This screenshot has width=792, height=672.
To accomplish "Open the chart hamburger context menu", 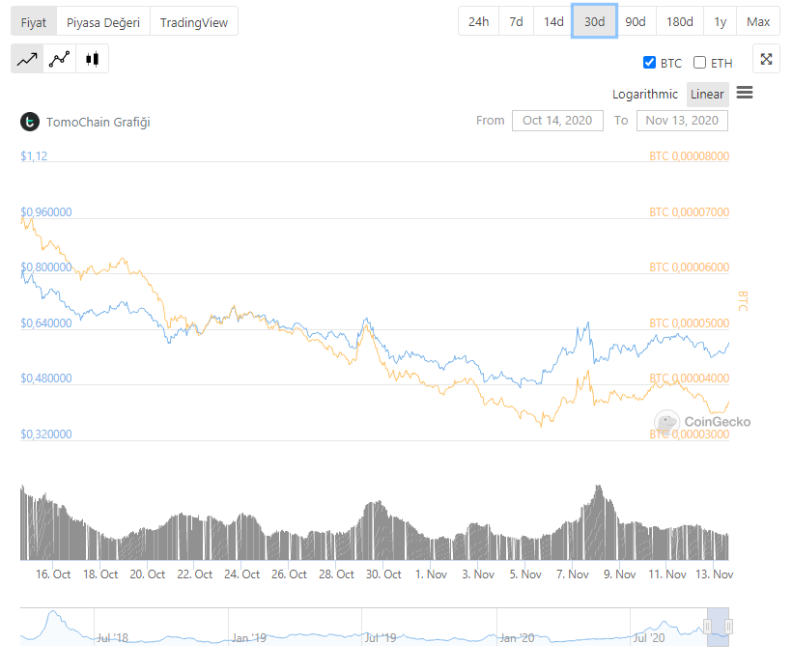I will pyautogui.click(x=745, y=94).
